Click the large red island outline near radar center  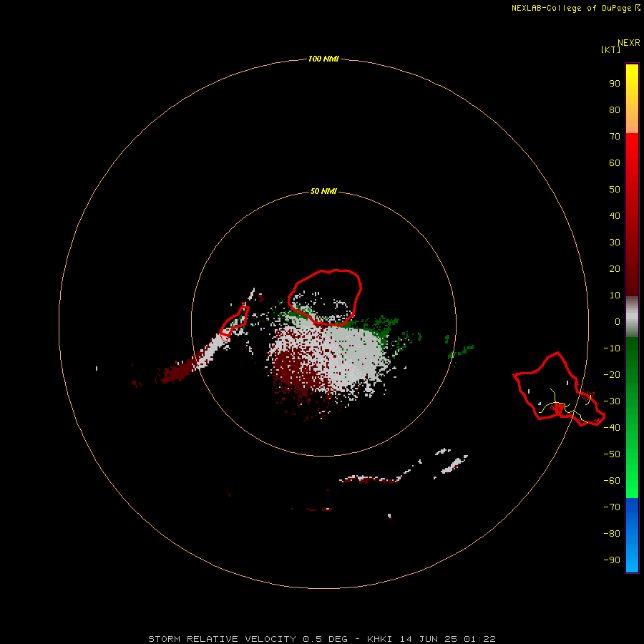tap(324, 298)
